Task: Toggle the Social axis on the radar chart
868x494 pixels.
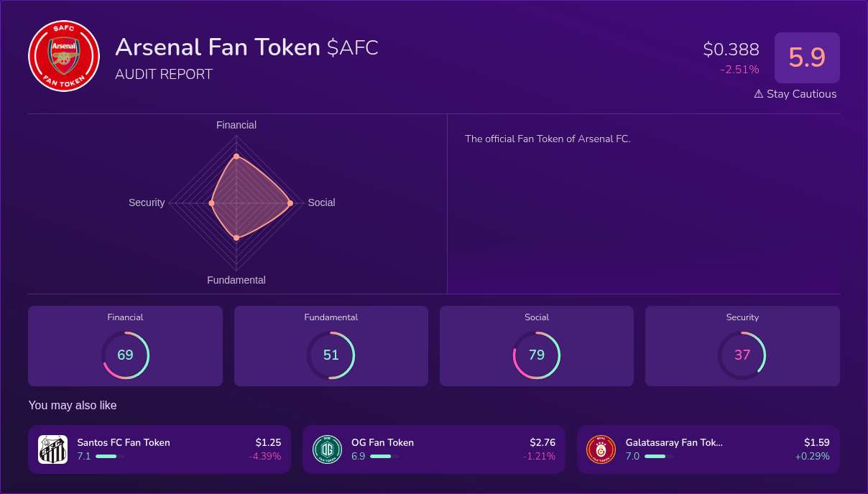Action: click(321, 202)
